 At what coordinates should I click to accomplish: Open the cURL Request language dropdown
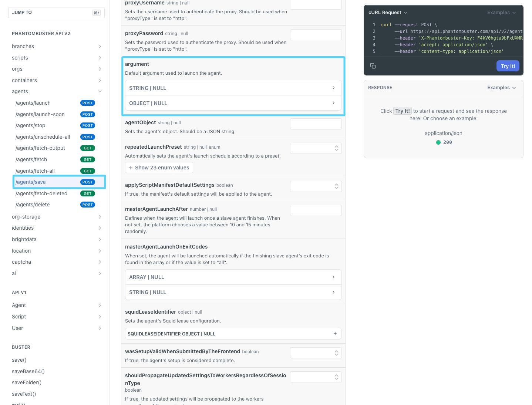388,13
